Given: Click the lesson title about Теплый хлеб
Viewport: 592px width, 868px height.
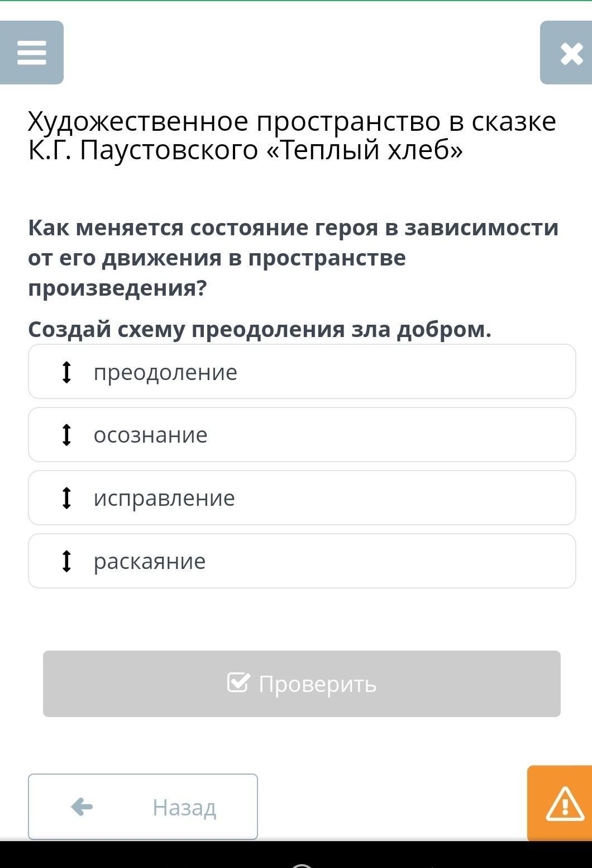Looking at the screenshot, I should (x=292, y=136).
